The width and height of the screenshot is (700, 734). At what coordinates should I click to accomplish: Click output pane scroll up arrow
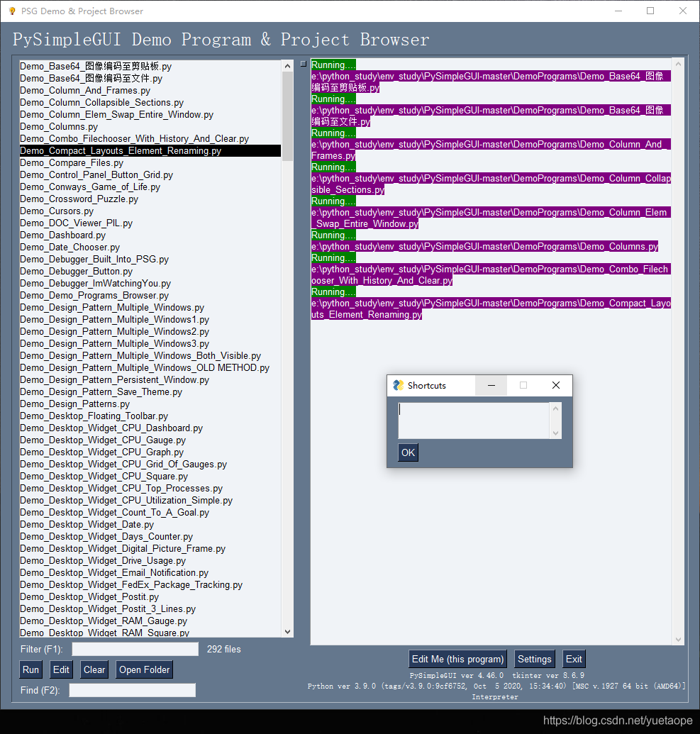click(678, 63)
